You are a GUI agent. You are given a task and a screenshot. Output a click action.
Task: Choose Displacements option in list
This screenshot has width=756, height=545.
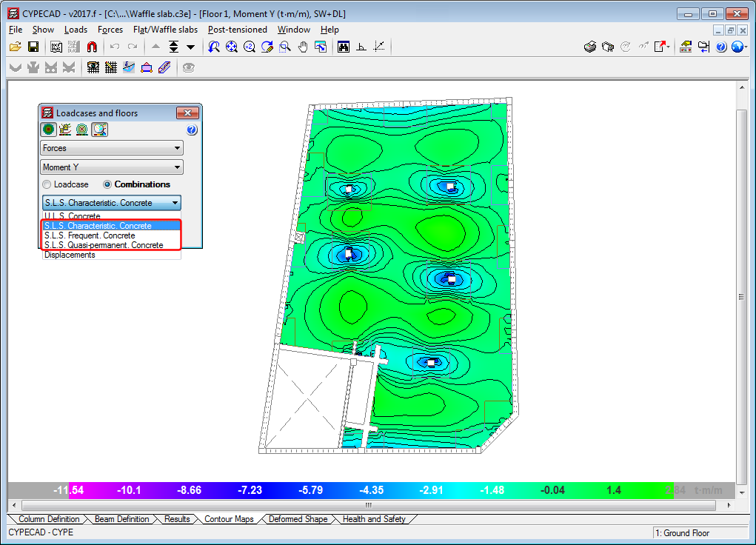click(x=70, y=255)
